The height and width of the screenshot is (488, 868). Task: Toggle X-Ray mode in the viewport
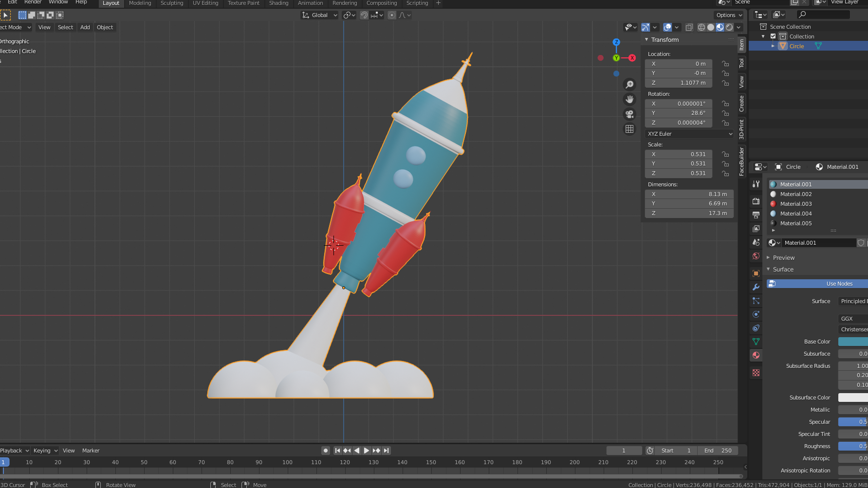click(x=689, y=27)
